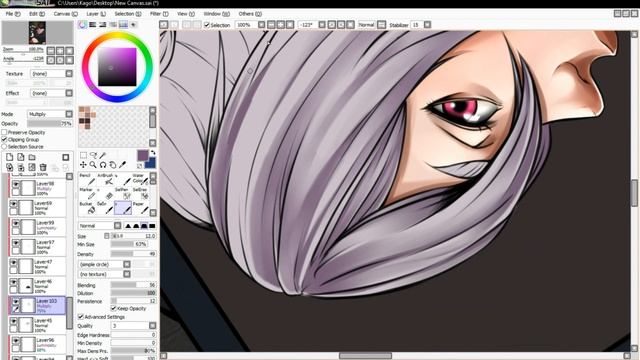Activate the move tool
The height and width of the screenshot is (360, 640).
[83, 164]
